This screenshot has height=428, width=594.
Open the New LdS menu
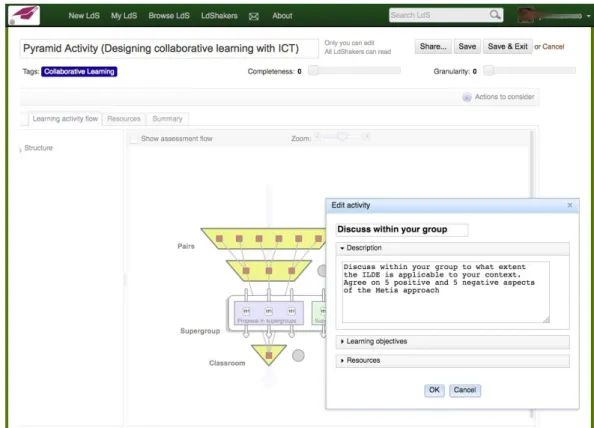[x=84, y=16]
